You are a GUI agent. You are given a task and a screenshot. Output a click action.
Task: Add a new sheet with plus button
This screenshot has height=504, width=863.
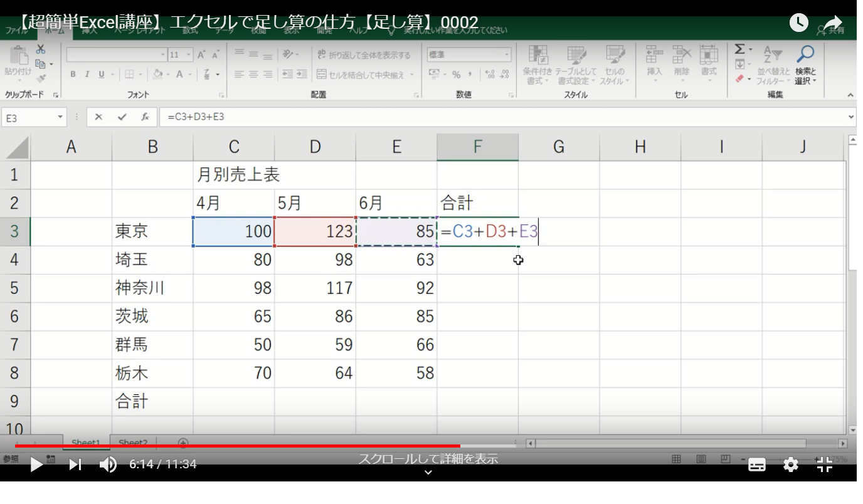[183, 443]
